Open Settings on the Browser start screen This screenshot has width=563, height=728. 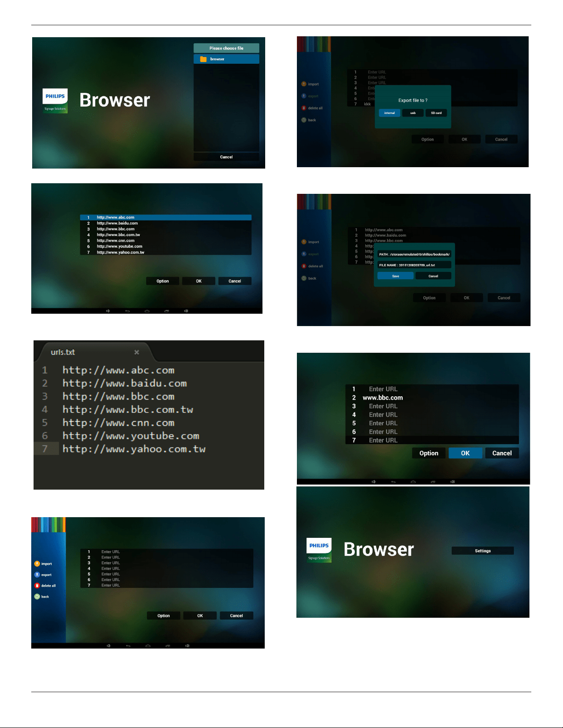(x=483, y=551)
